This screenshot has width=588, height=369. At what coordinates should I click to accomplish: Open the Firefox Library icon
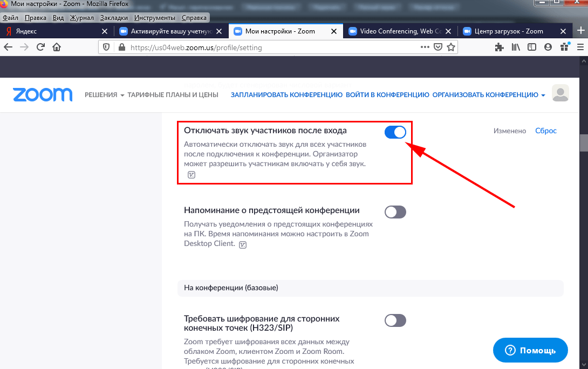pyautogui.click(x=515, y=47)
